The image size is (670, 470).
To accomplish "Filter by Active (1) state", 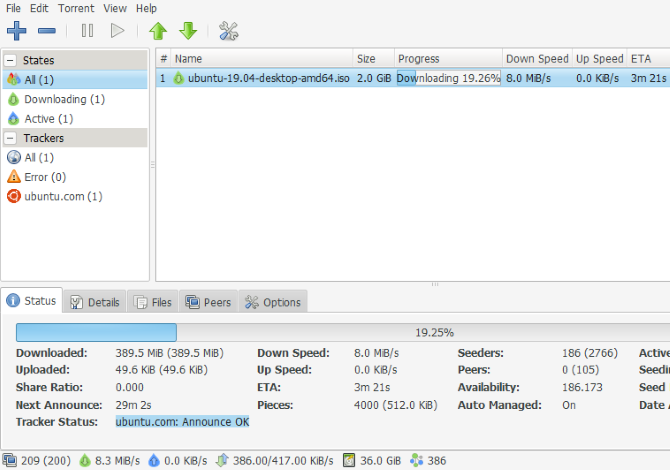I will coord(75,119).
